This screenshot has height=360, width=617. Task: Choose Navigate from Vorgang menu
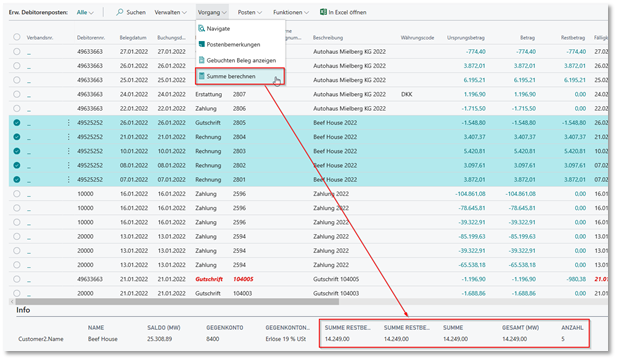pos(240,28)
